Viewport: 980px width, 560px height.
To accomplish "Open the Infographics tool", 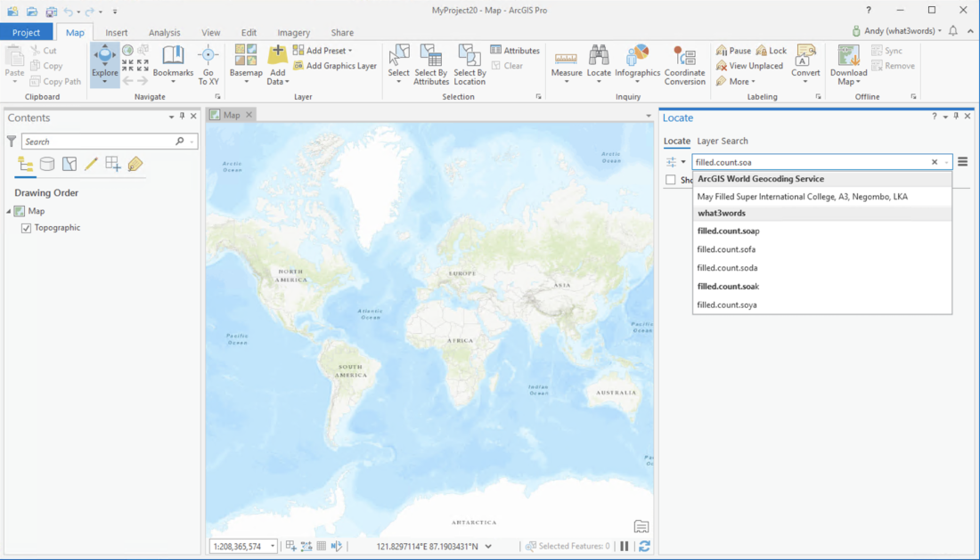I will [638, 65].
